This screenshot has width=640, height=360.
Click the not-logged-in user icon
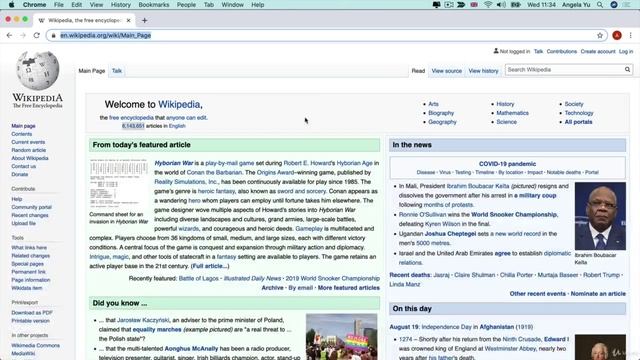pos(496,51)
